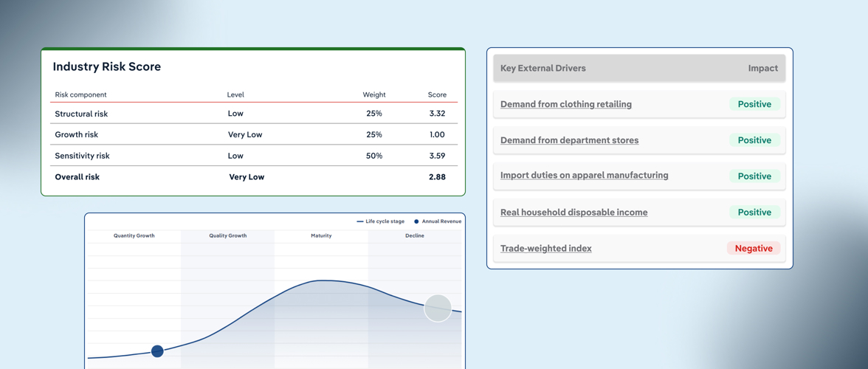This screenshot has height=369, width=868.
Task: Open Real household disposable income link
Action: [573, 213]
